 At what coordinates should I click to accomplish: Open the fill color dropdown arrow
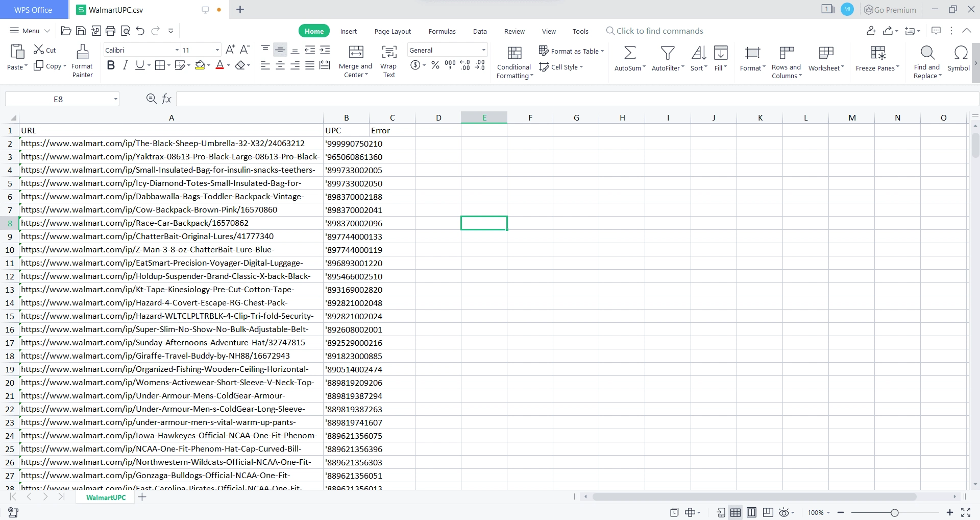point(209,65)
